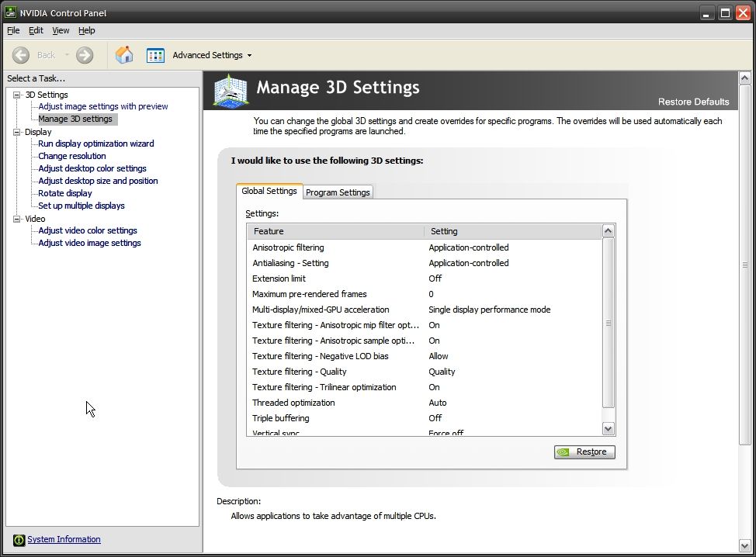The width and height of the screenshot is (756, 557).
Task: Open Run display optimization wizard
Action: click(x=96, y=144)
